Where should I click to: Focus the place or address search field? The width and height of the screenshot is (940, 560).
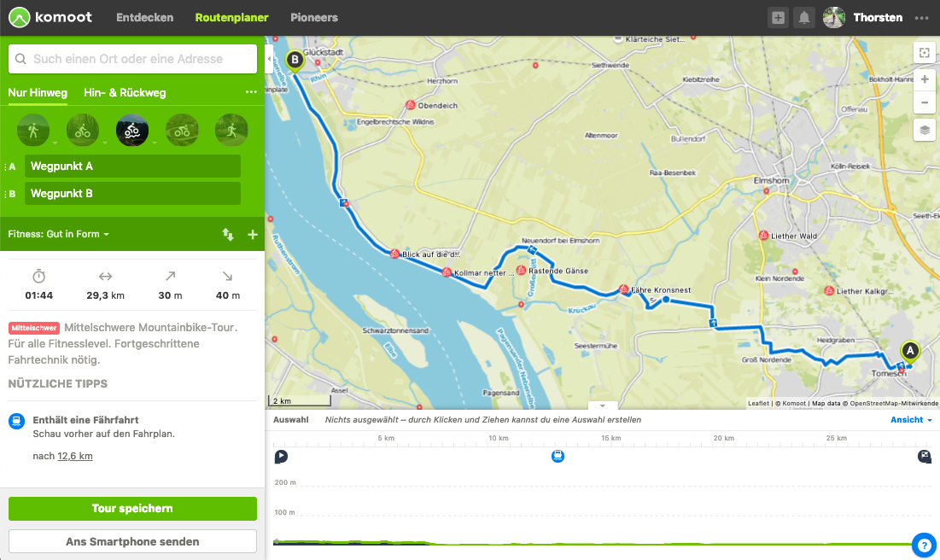pyautogui.click(x=132, y=59)
